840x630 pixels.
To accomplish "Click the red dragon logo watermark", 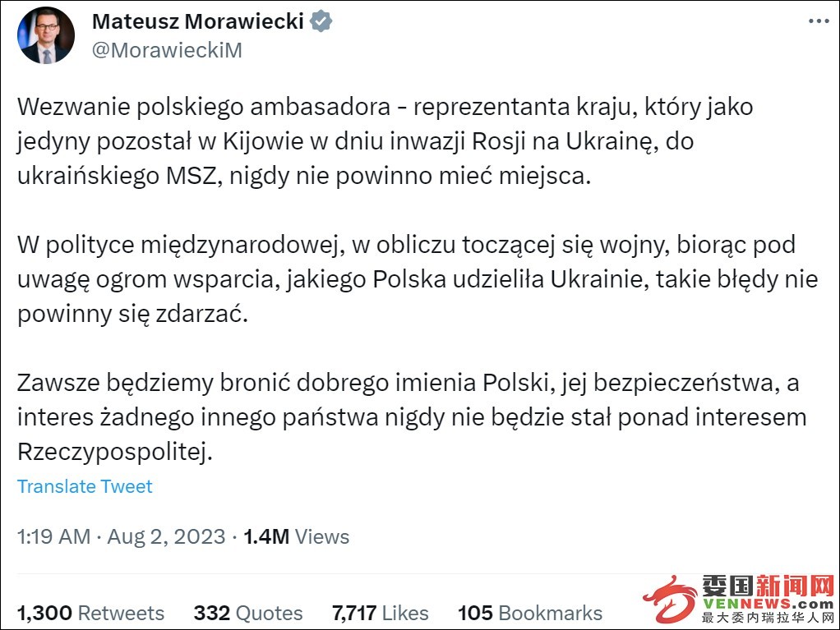I will pos(670,599).
